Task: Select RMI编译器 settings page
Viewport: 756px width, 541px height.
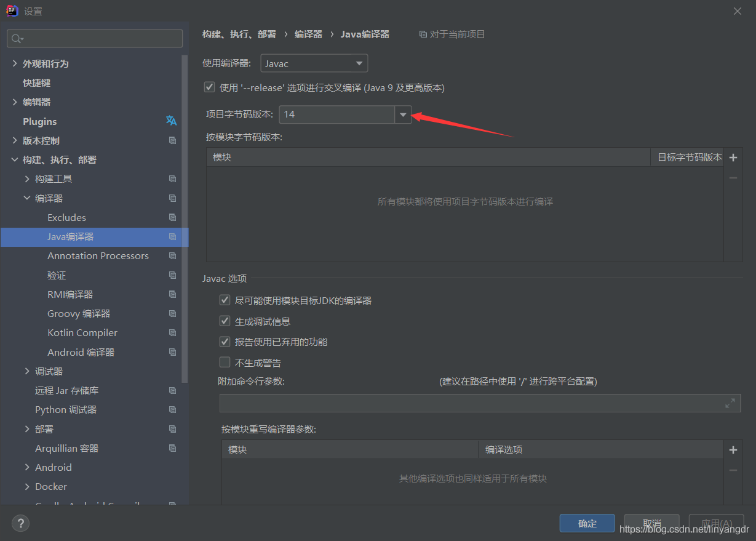Action: [70, 294]
